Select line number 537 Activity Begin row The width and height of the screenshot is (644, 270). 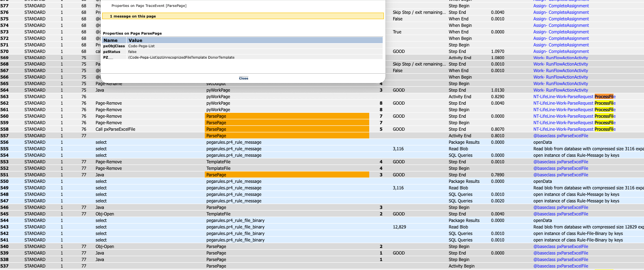4,266
